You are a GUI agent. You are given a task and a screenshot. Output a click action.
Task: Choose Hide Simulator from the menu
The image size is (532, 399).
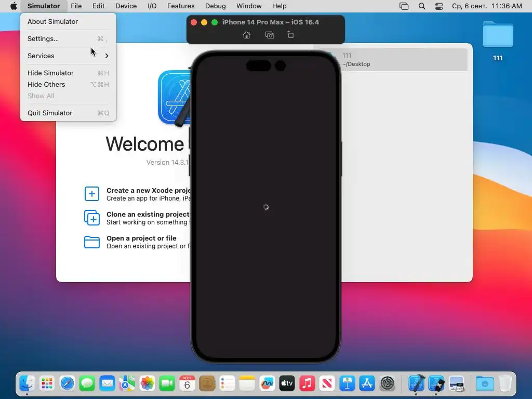(68, 73)
